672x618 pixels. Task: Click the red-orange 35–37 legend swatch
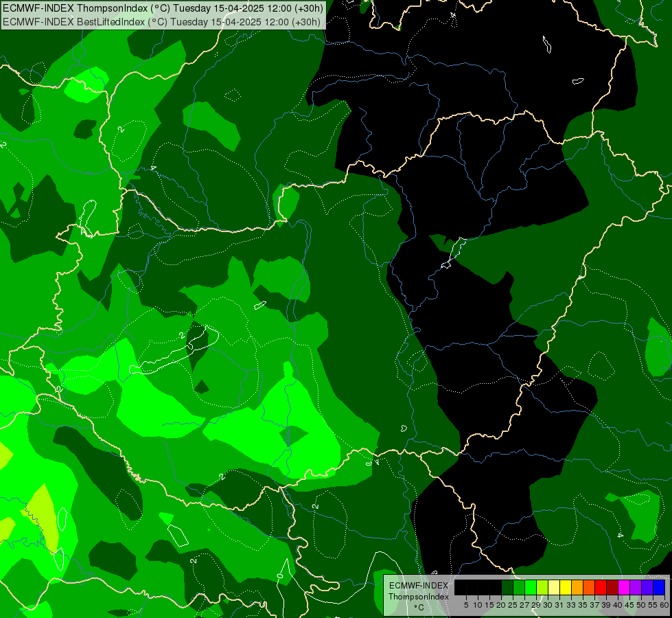(x=589, y=587)
